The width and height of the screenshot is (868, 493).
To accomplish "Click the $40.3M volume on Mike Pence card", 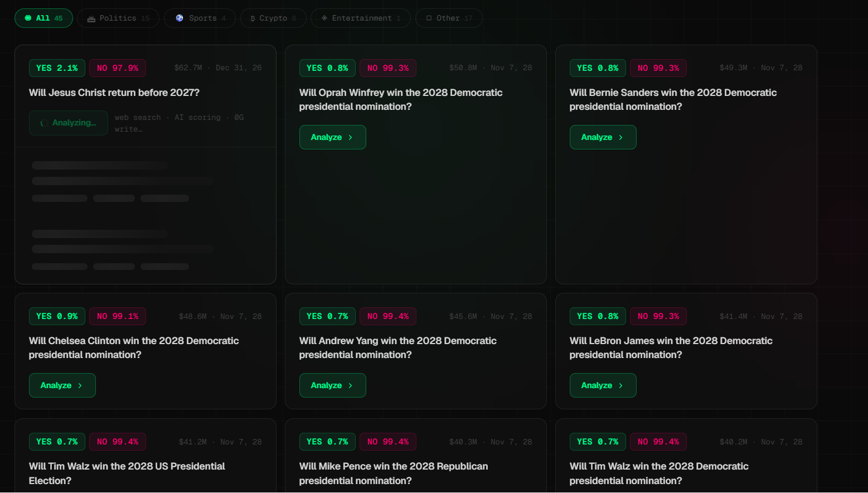I will [463, 442].
